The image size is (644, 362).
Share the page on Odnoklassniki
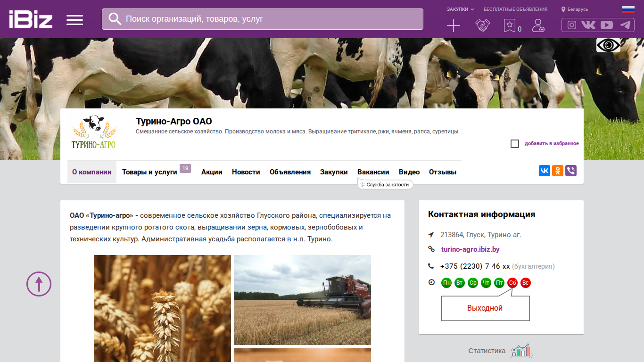[x=558, y=171]
